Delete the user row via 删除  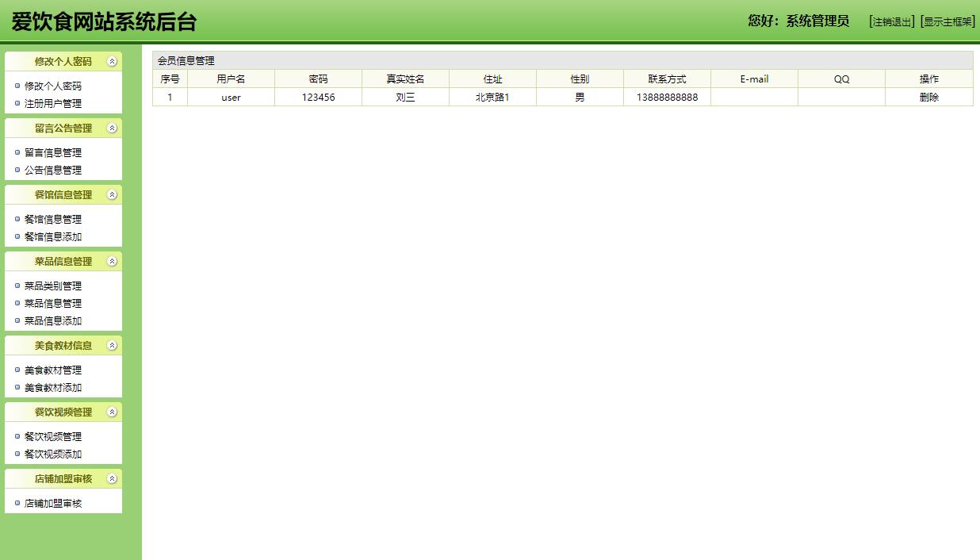pos(929,97)
